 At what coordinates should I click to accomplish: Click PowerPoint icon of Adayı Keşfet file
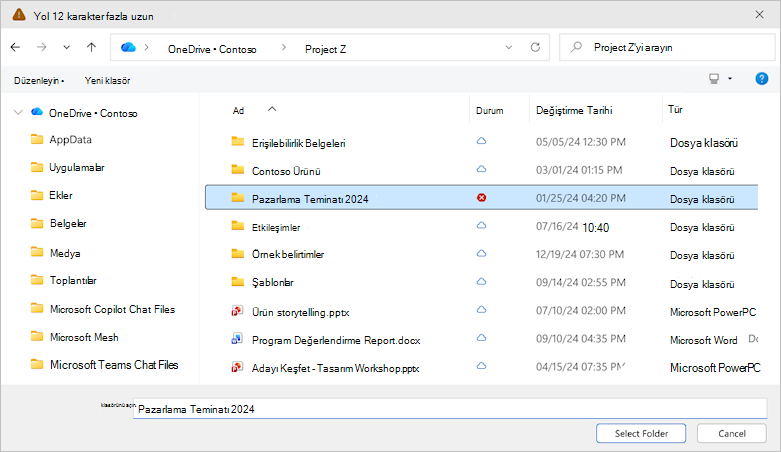(x=237, y=367)
